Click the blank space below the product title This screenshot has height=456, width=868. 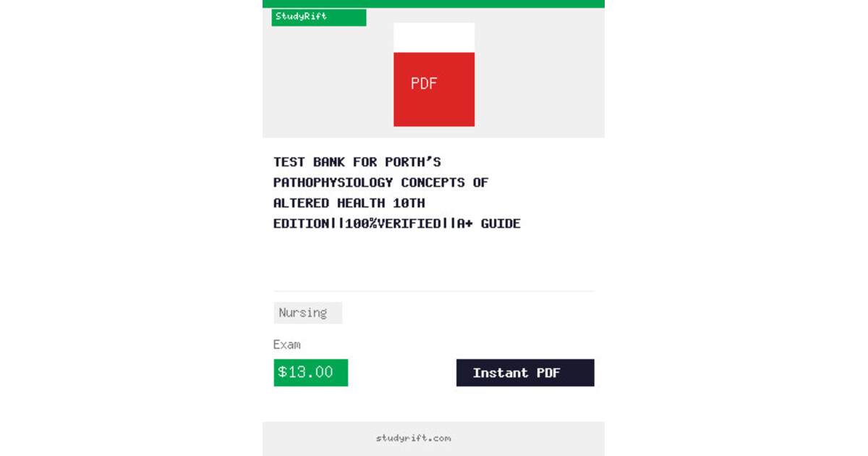(x=434, y=261)
